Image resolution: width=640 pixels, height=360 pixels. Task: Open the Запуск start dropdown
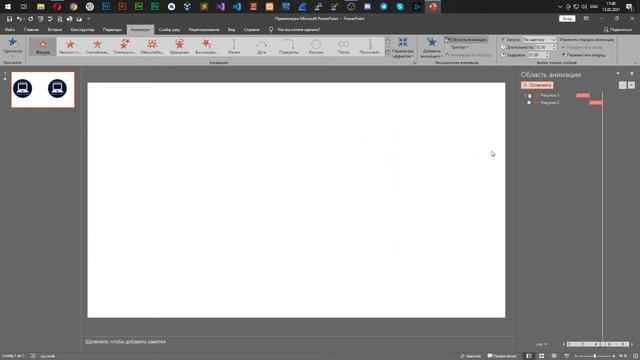tap(539, 40)
